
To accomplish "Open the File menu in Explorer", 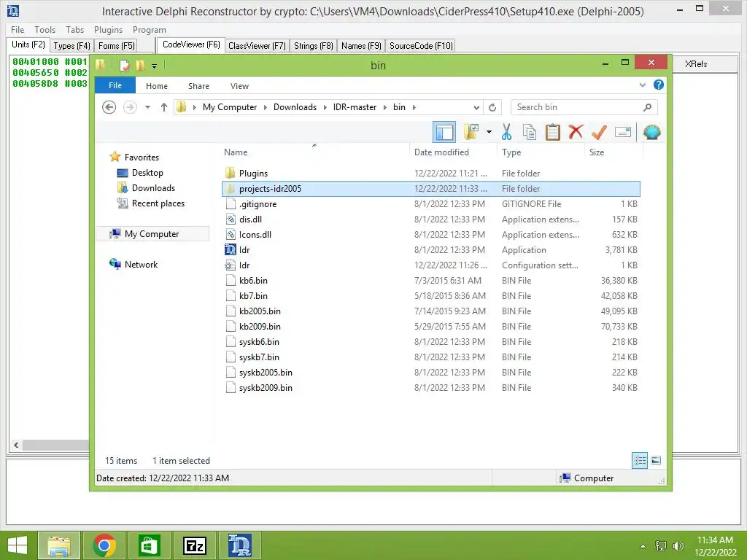I will pos(115,85).
